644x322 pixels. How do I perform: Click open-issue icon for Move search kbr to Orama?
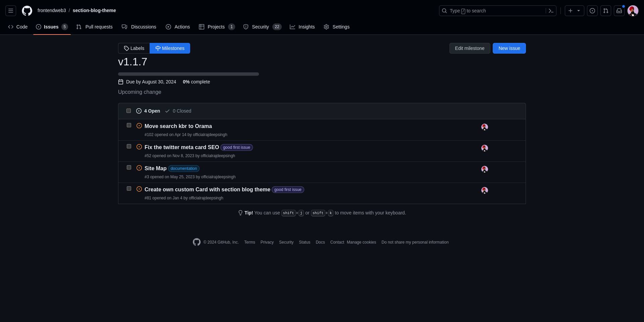click(x=139, y=126)
